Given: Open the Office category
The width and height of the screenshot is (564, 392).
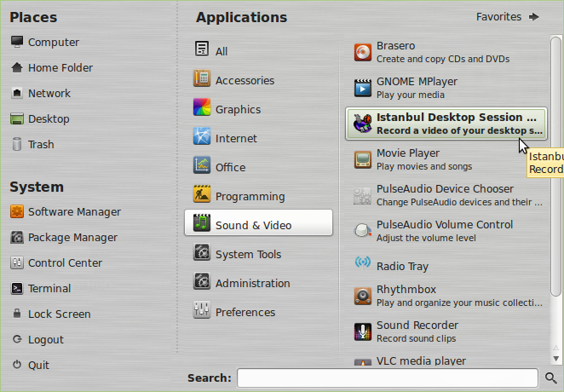Looking at the screenshot, I should tap(258, 165).
